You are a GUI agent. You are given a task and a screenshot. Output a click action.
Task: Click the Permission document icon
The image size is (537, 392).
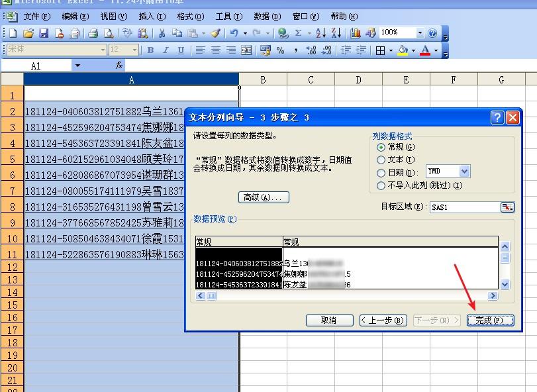pos(59,33)
